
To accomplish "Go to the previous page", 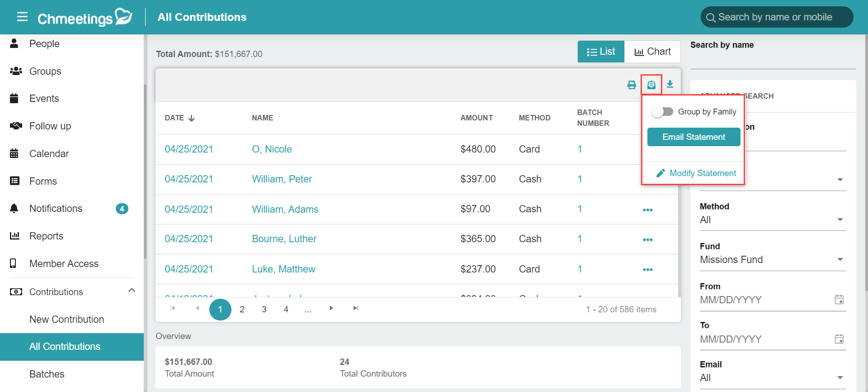I will 197,308.
